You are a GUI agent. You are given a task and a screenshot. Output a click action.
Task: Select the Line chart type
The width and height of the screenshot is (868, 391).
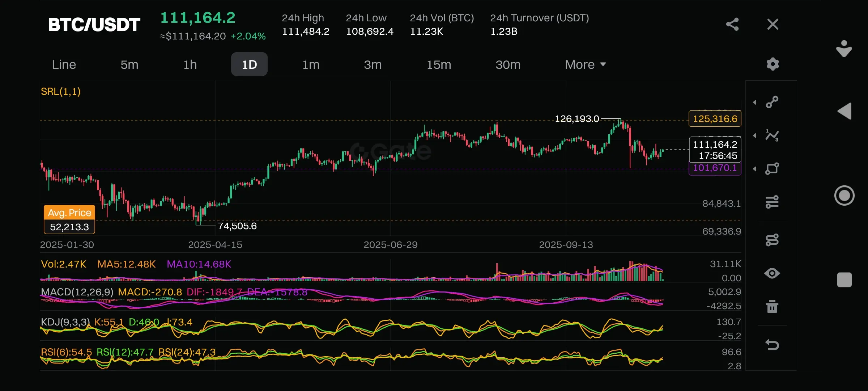click(x=64, y=64)
